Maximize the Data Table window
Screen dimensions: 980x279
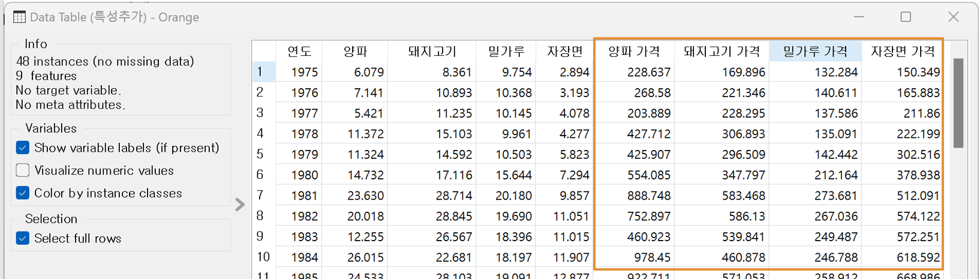[x=906, y=17]
